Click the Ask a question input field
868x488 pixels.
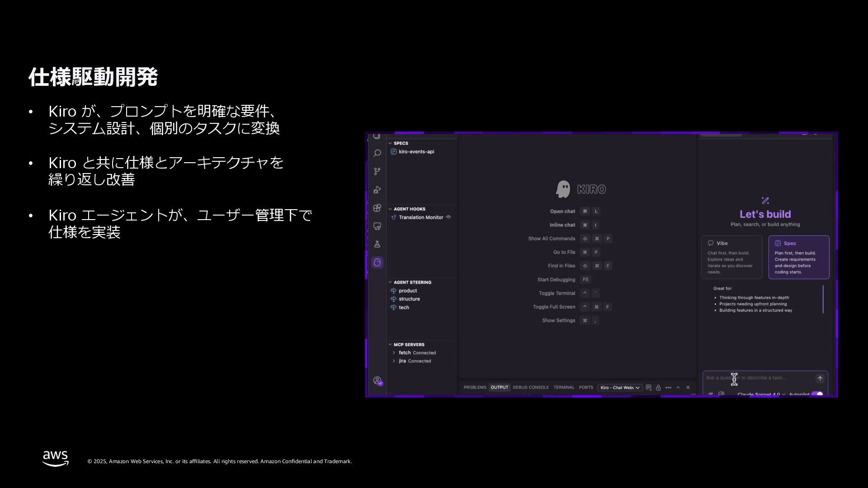[x=759, y=378]
